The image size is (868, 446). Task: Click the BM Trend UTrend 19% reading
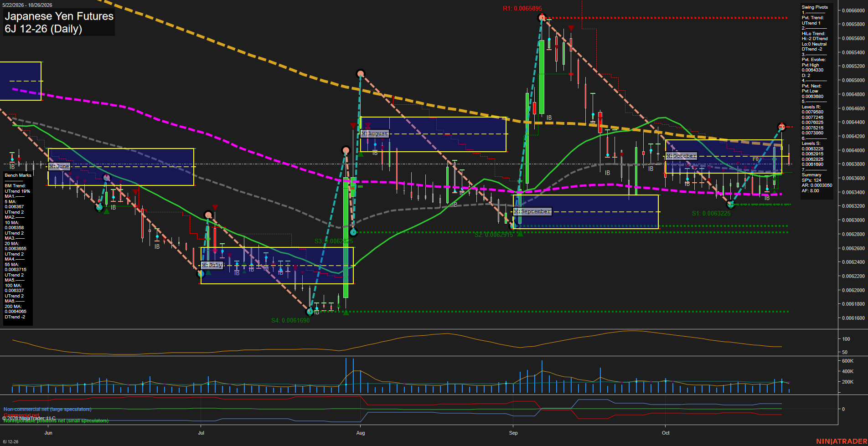click(x=17, y=191)
